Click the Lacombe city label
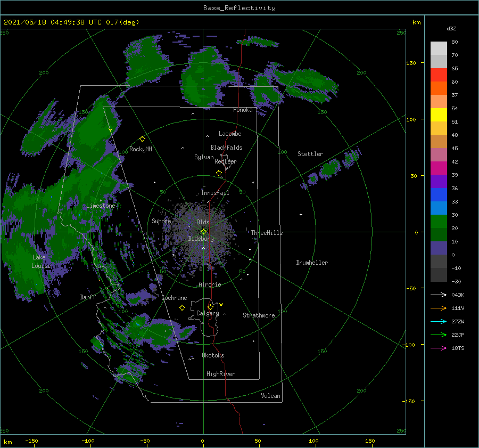 point(230,134)
